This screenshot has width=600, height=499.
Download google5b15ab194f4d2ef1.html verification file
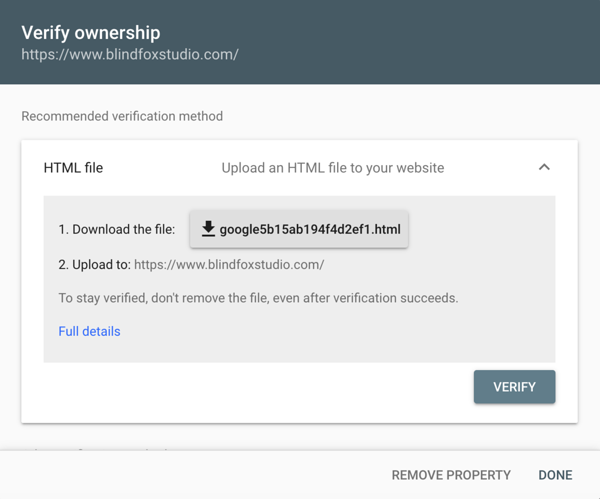[299, 229]
